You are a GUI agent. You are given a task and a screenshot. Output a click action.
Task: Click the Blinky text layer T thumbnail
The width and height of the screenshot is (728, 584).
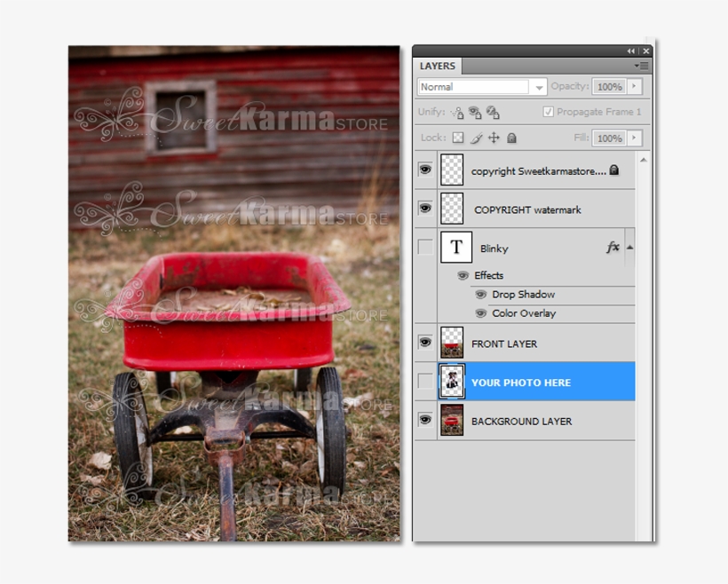point(456,248)
